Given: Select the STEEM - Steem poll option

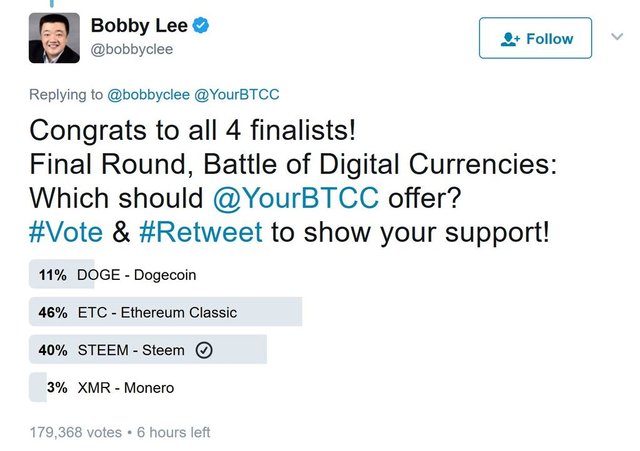Looking at the screenshot, I should 131,350.
